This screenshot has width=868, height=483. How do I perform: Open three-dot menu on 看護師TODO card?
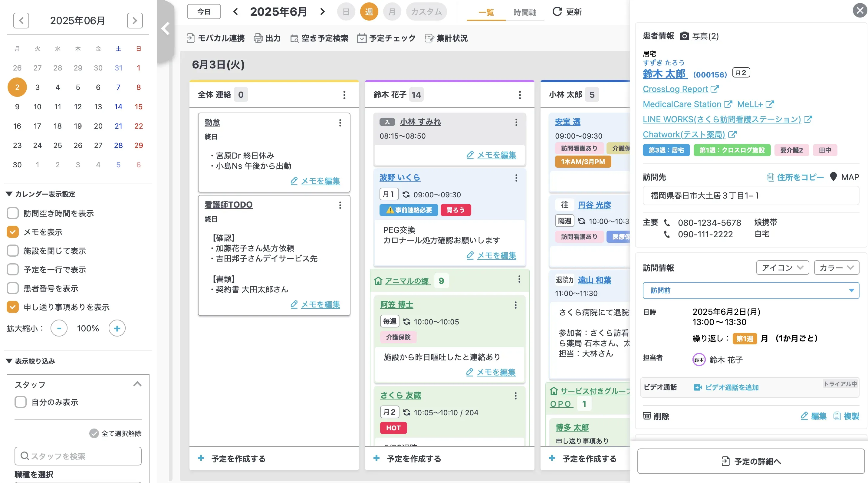click(x=340, y=205)
